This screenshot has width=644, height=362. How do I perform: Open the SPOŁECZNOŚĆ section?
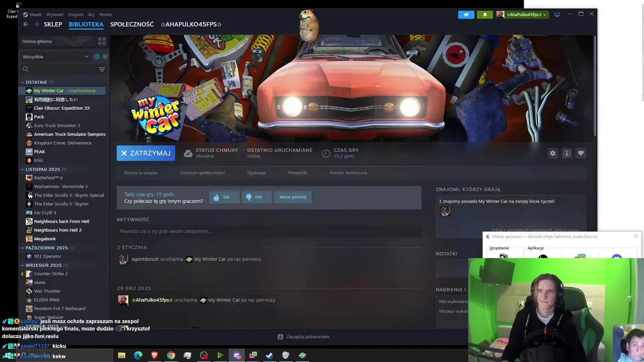tap(132, 24)
